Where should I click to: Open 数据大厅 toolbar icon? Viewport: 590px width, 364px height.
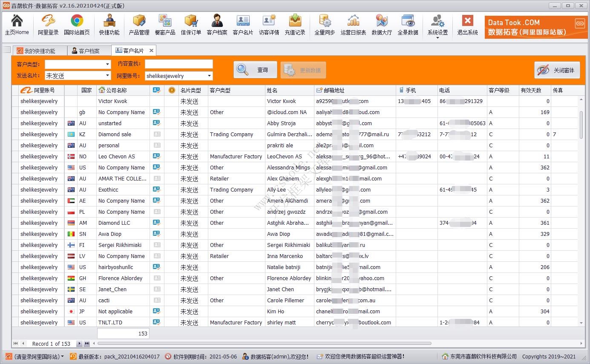(382, 25)
